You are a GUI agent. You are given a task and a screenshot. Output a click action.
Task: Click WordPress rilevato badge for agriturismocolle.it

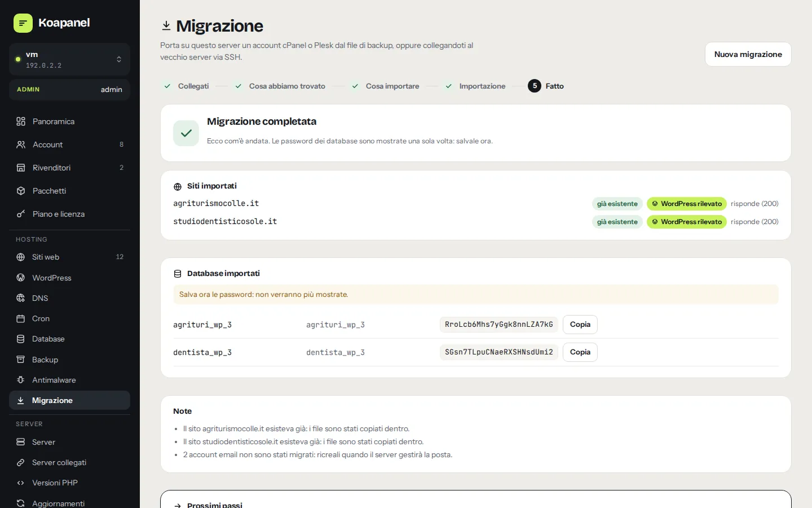click(686, 204)
